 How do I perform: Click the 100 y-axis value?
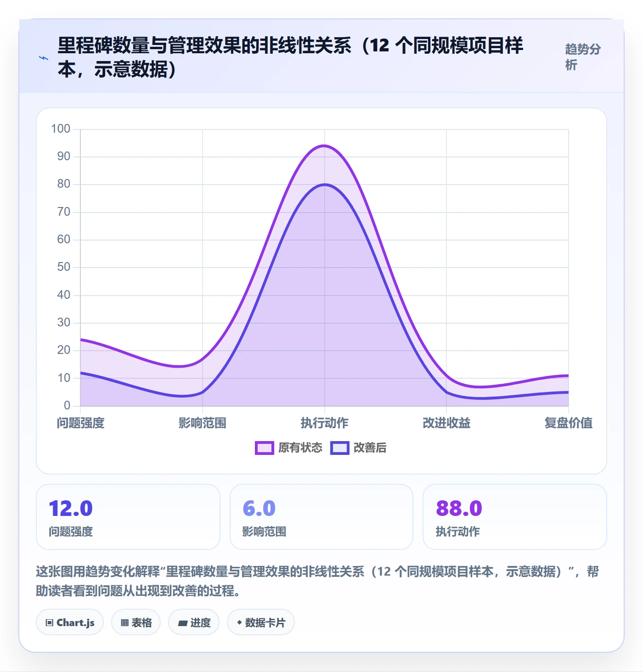pos(61,129)
